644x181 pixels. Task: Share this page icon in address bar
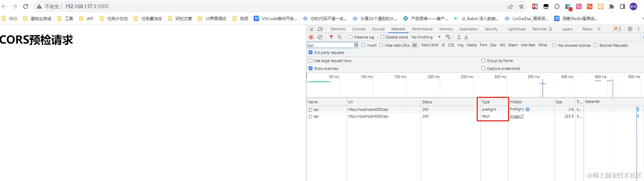[510, 6]
